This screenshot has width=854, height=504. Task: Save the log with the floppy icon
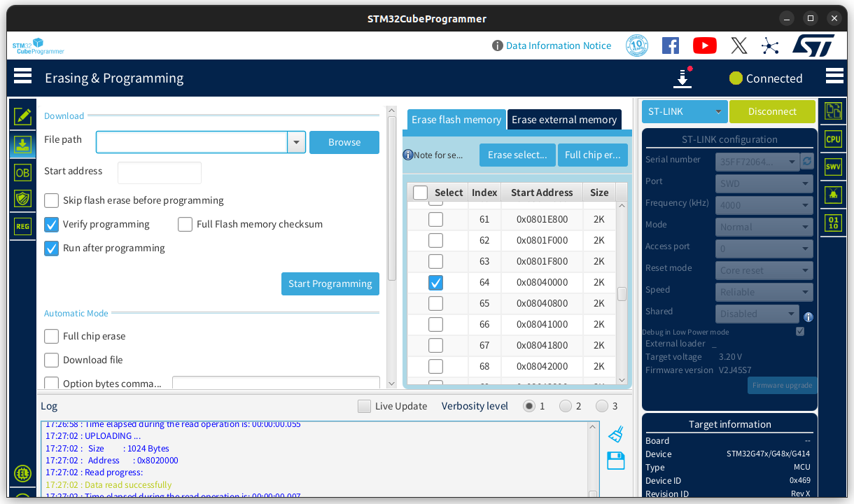(x=616, y=461)
